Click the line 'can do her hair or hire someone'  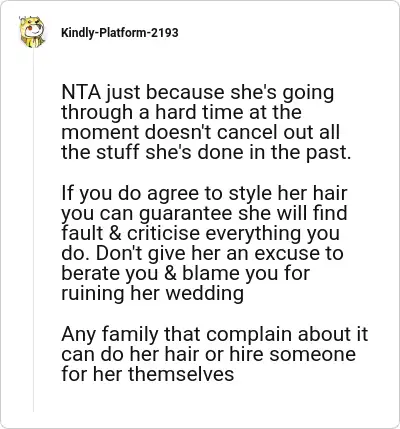(209, 354)
